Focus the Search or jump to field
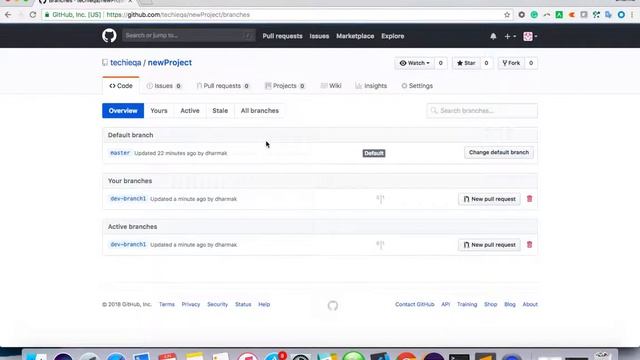 tap(189, 36)
